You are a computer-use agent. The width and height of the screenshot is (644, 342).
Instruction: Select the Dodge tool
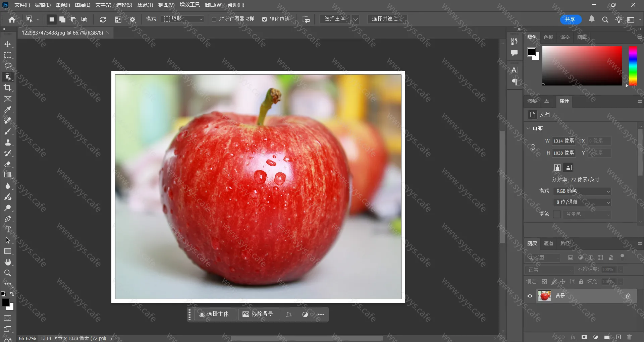(8, 208)
